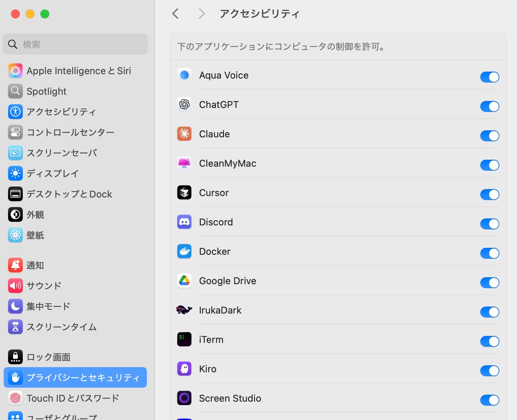Disable accessibility access for Aqua Voice
The height and width of the screenshot is (420, 517).
point(490,77)
